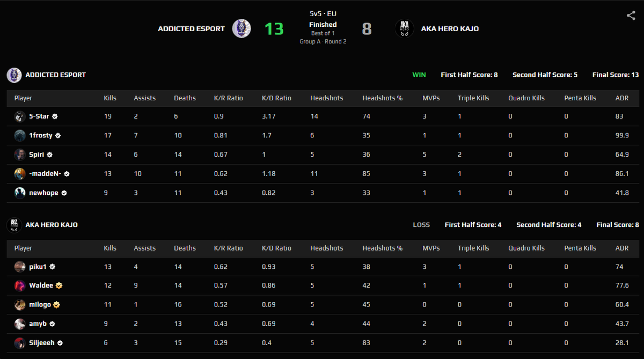Open Waldee player profile link
The height and width of the screenshot is (359, 644).
pos(41,285)
